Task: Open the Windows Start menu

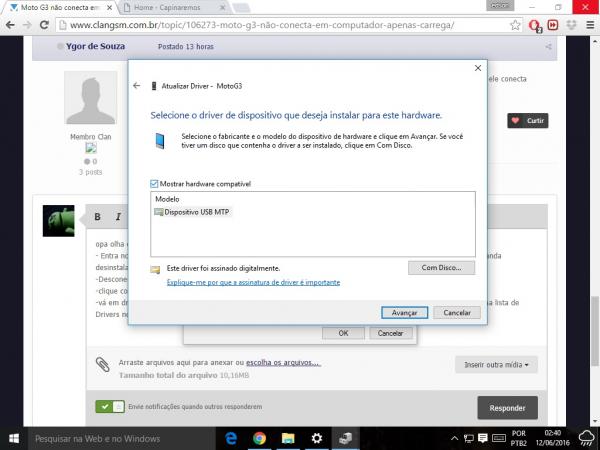Action: click(14, 439)
